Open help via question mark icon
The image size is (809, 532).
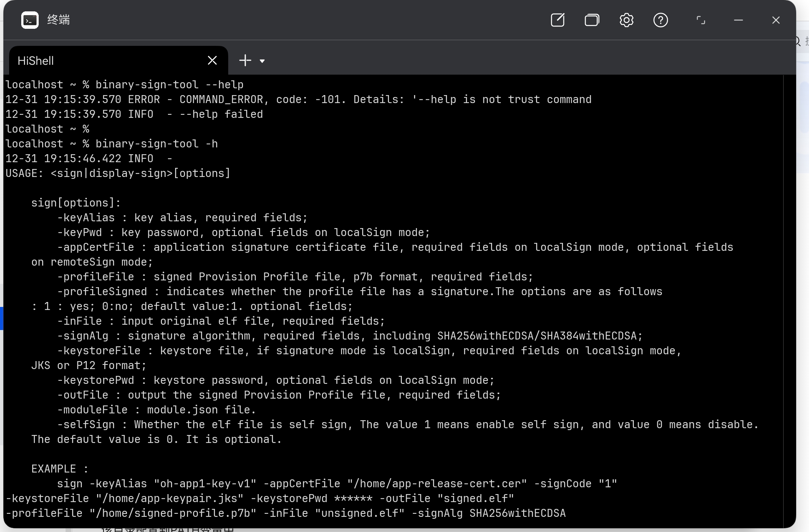point(660,20)
